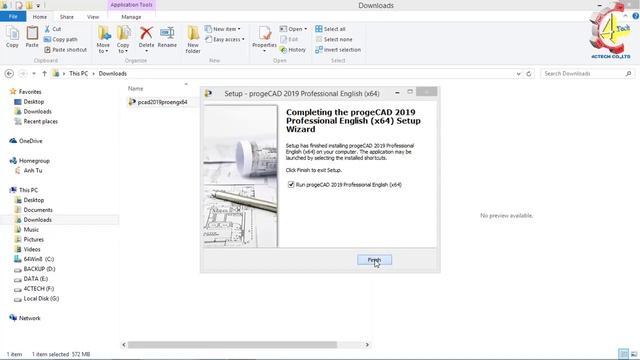Select Anh Tu under Homegroup
The width and height of the screenshot is (640, 360).
[33, 171]
